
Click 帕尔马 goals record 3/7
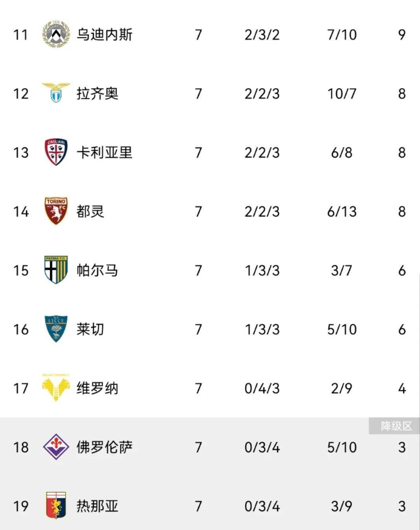(341, 270)
